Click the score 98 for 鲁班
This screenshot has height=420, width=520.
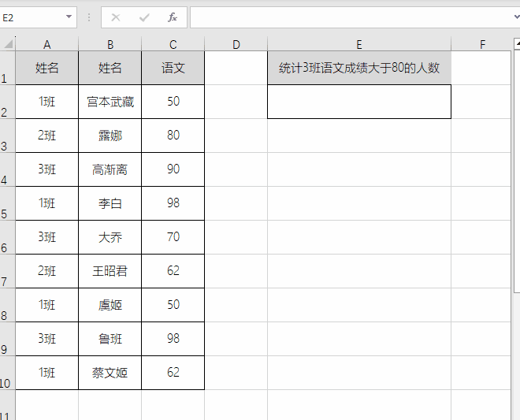(173, 339)
